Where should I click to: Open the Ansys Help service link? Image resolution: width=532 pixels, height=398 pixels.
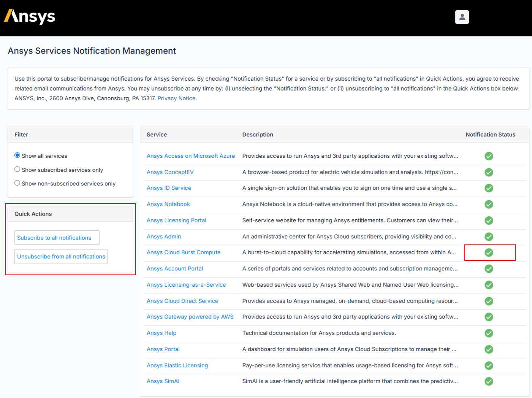click(161, 333)
